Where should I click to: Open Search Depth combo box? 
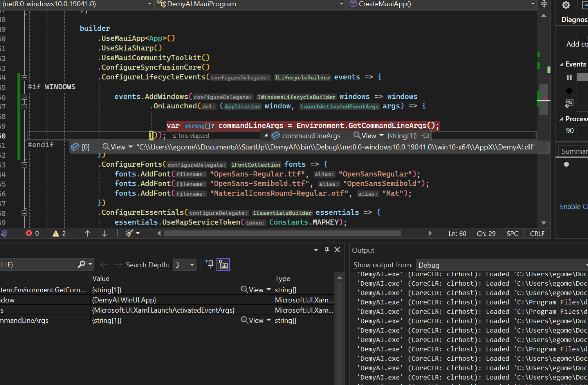184,265
